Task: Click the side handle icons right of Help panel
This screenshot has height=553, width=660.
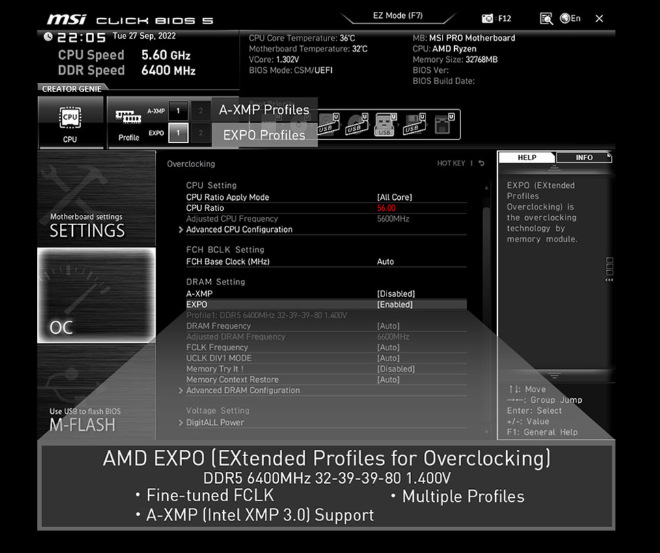Action: coord(609,270)
